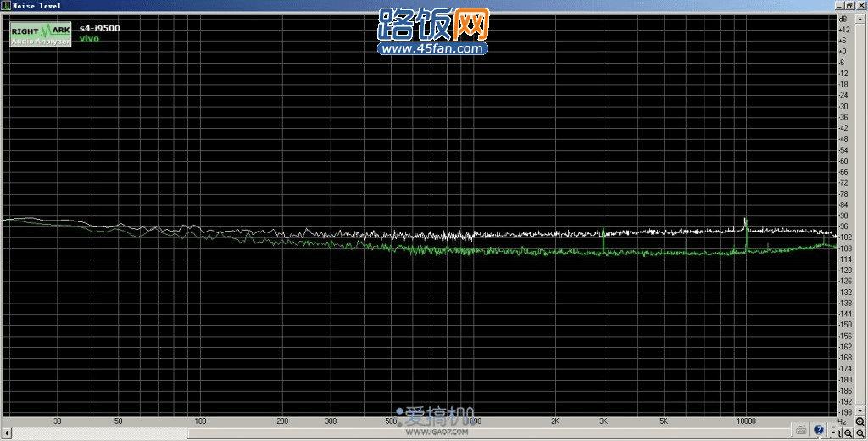Image resolution: width=868 pixels, height=441 pixels.
Task: Click the dB unit label
Action: [843, 19]
